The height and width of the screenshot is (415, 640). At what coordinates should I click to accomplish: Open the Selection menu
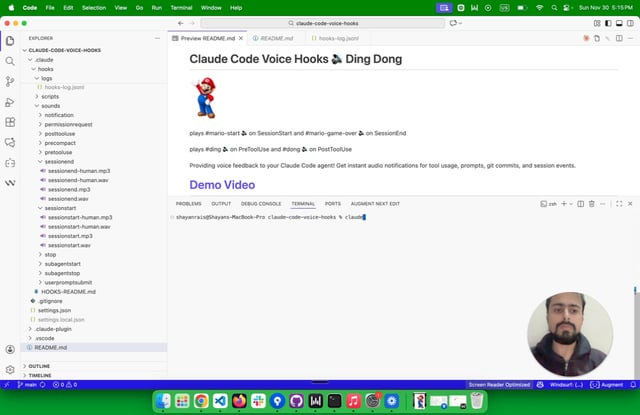93,8
